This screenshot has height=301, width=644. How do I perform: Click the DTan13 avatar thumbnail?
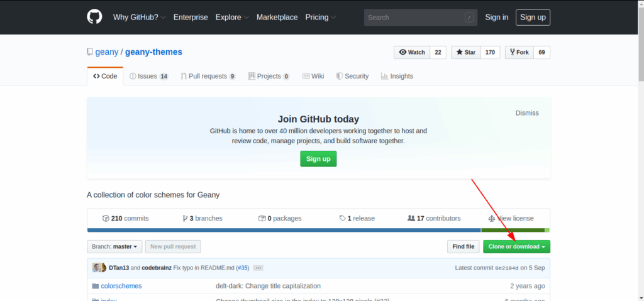[97, 268]
